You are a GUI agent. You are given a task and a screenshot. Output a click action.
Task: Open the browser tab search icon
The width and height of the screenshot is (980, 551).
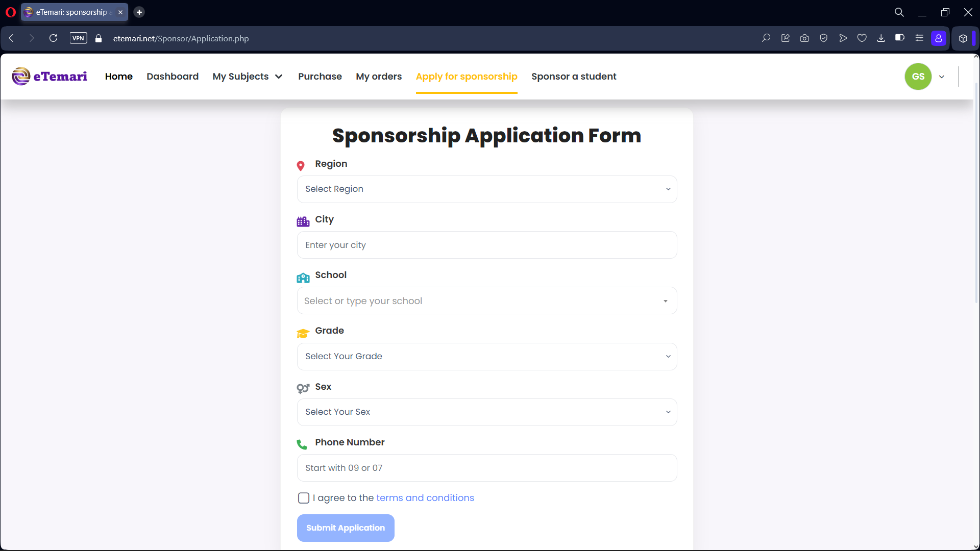point(899,12)
